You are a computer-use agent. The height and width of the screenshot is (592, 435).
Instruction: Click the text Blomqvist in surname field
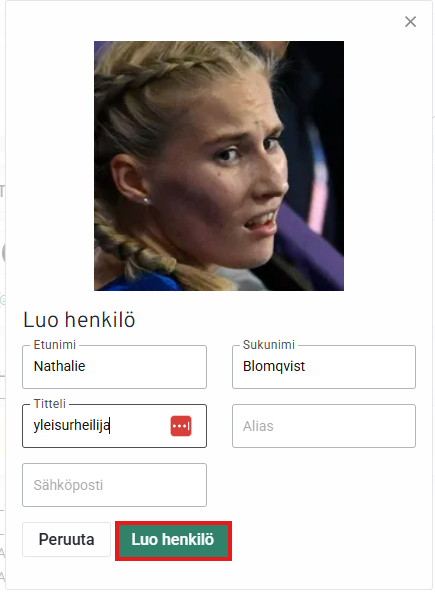tap(274, 367)
